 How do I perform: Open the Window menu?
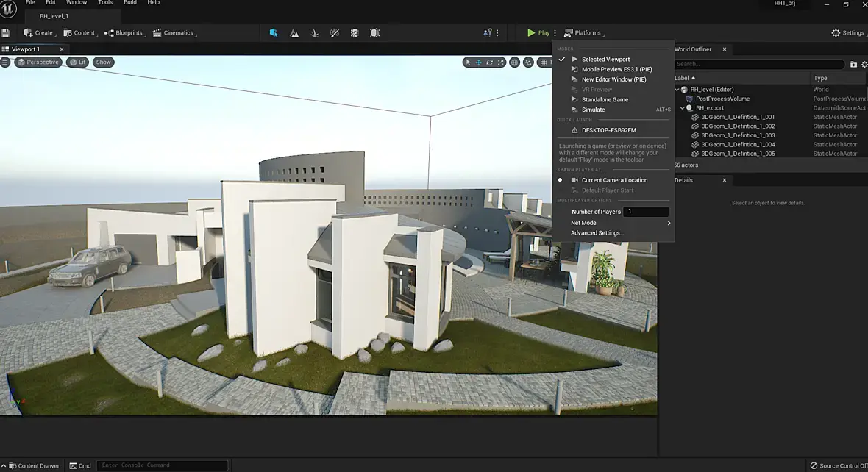click(x=77, y=3)
